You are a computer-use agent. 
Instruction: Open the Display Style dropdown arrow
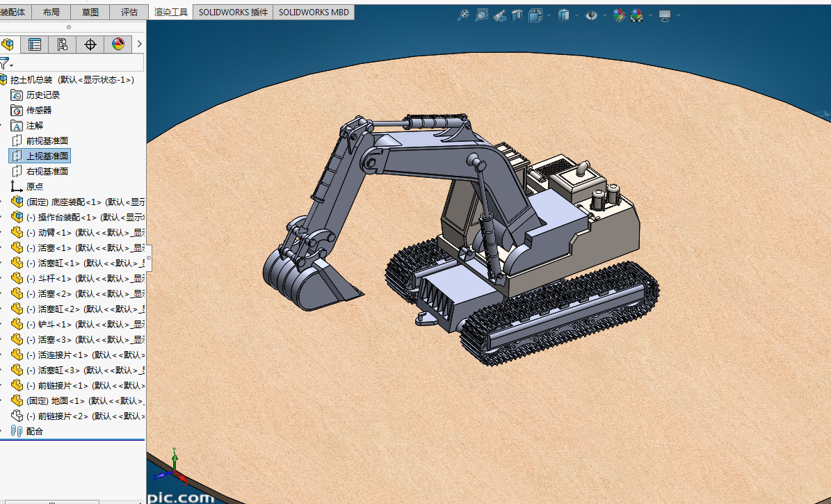pos(576,15)
